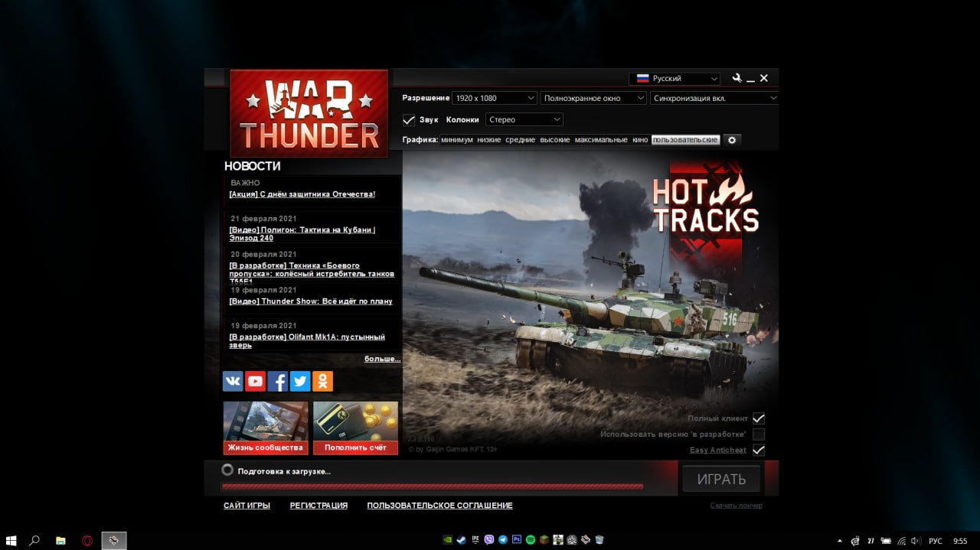Viewport: 980px width, 550px height.
Task: Open Photoshop from the taskbar
Action: [x=517, y=539]
